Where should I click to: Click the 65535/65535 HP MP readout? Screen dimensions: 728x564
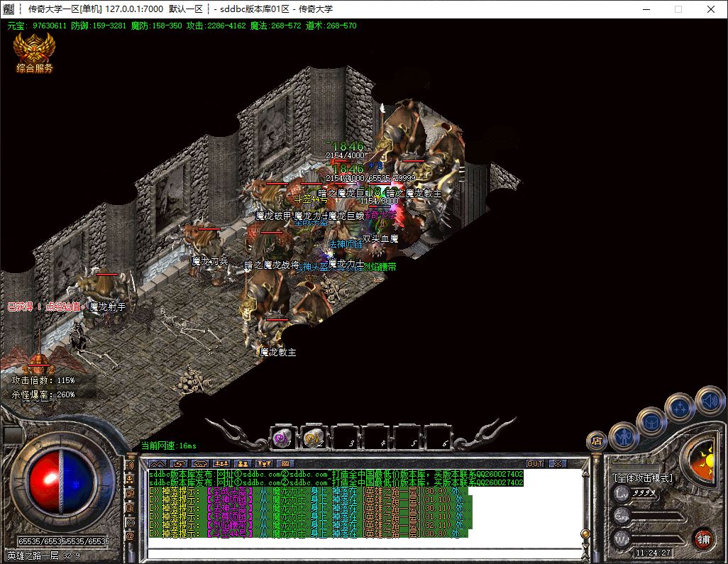click(x=64, y=541)
